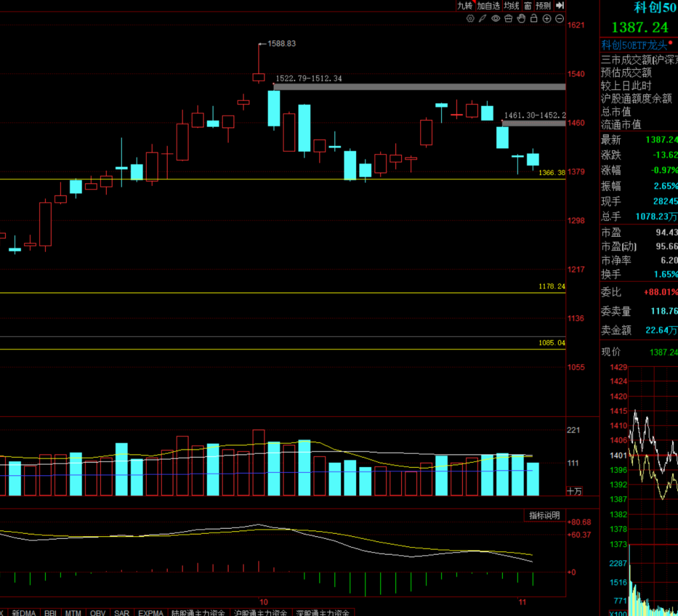Zoom out with minus icon
Viewport: 678px width, 616px height.
559,19
